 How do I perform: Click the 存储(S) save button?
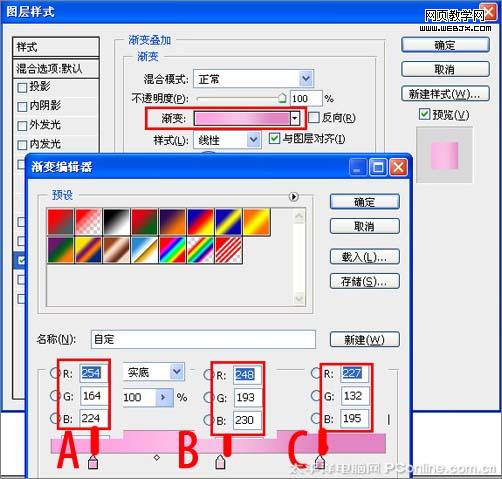365,281
